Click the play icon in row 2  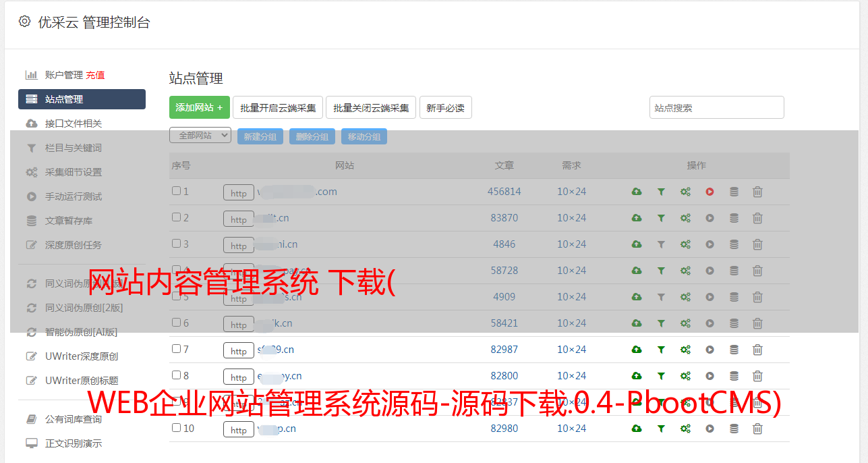point(710,218)
